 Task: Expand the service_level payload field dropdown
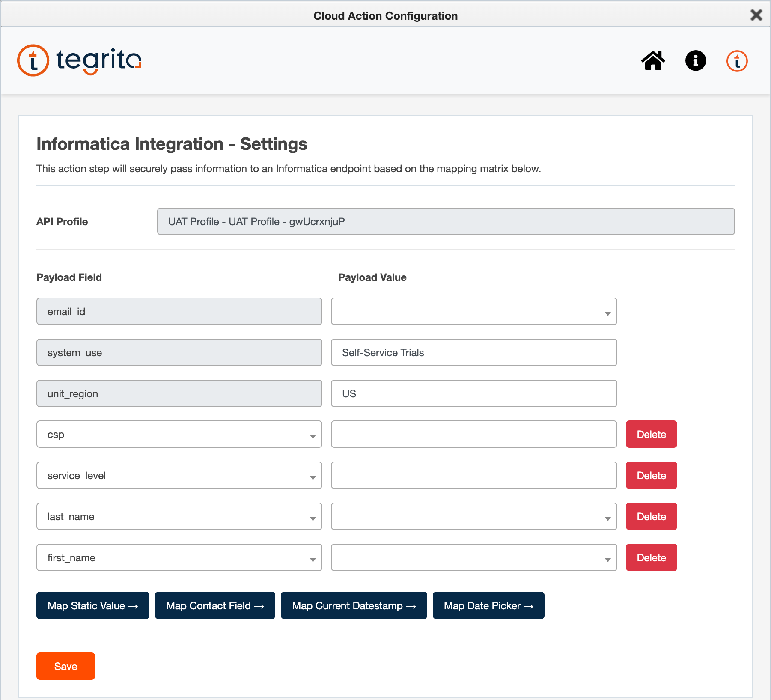[179, 475]
